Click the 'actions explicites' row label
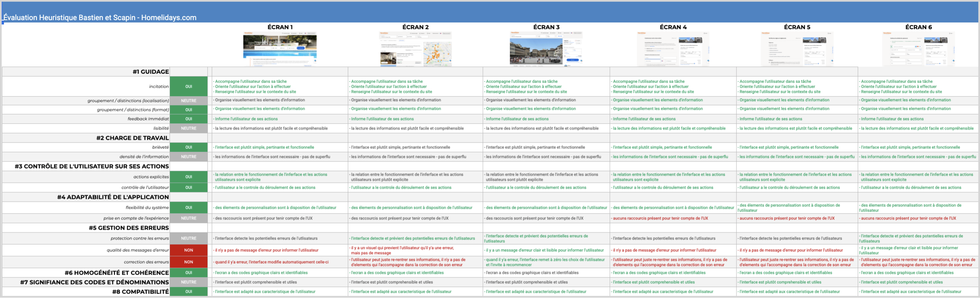This screenshot has height=298, width=980. [x=151, y=177]
